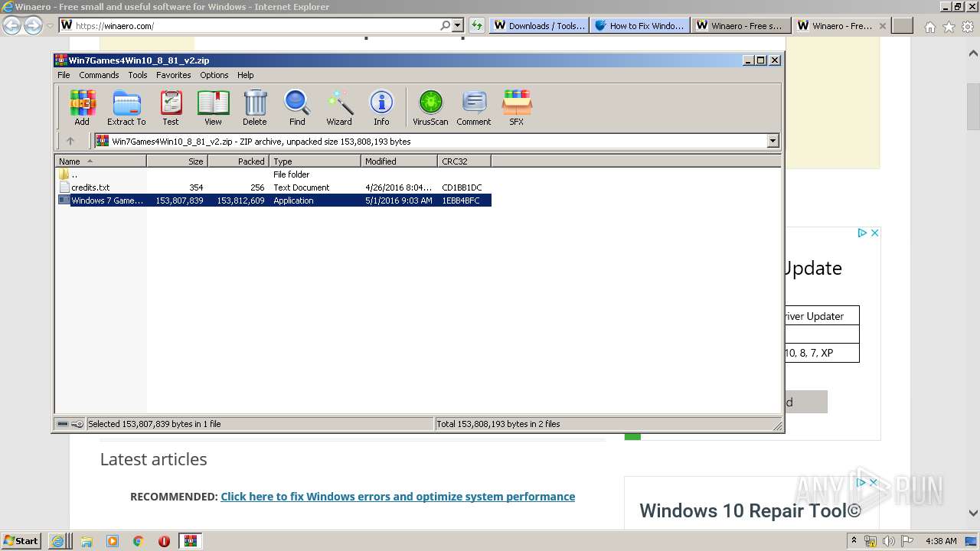Open the IE Home button
The width and height of the screenshot is (980, 551).
click(929, 27)
